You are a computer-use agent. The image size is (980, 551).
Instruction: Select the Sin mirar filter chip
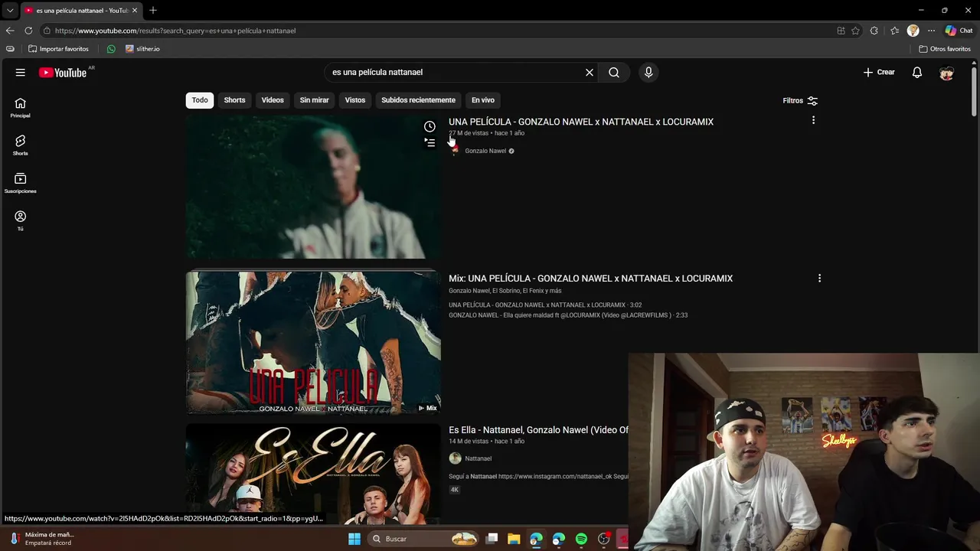[314, 100]
